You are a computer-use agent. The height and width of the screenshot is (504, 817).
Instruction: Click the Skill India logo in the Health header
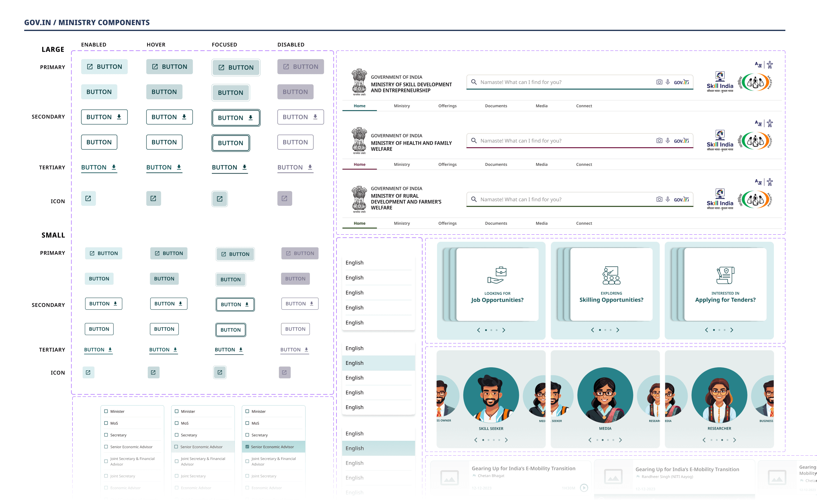(x=720, y=141)
